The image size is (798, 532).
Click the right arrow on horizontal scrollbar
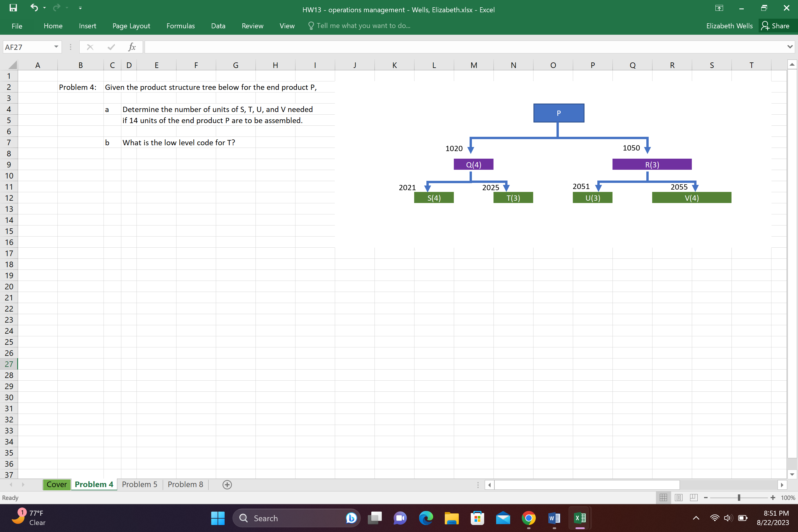point(782,485)
